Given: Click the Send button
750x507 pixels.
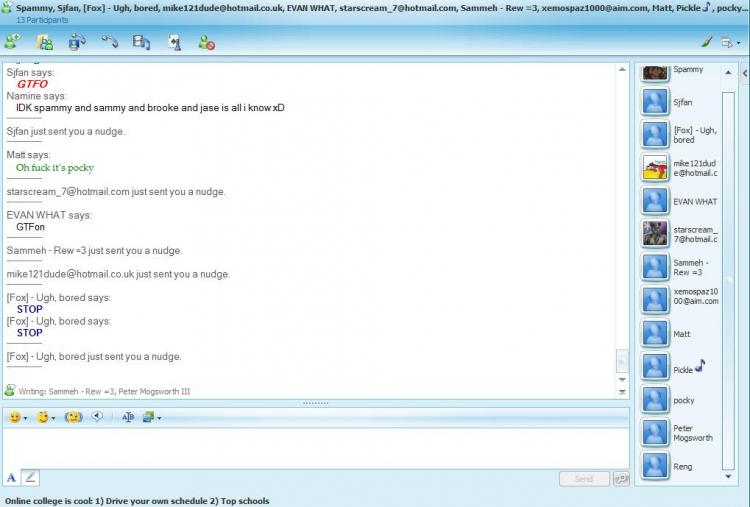Looking at the screenshot, I should point(584,478).
